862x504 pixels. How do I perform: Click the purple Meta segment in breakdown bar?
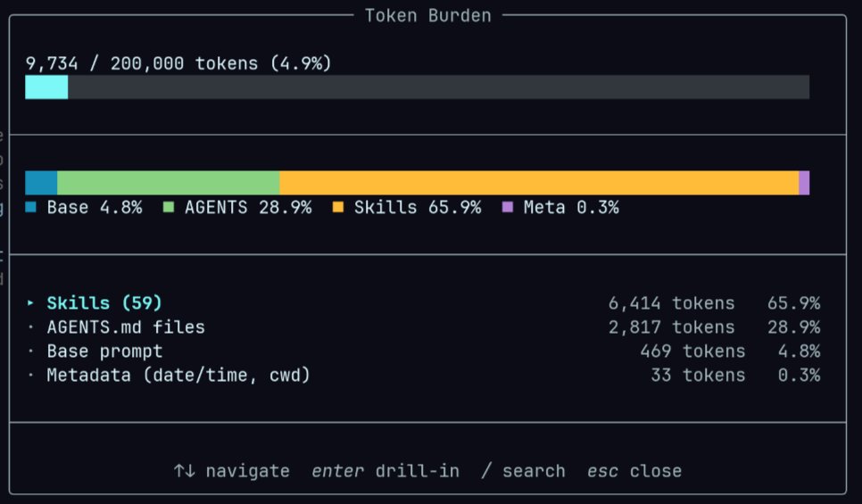[x=804, y=183]
